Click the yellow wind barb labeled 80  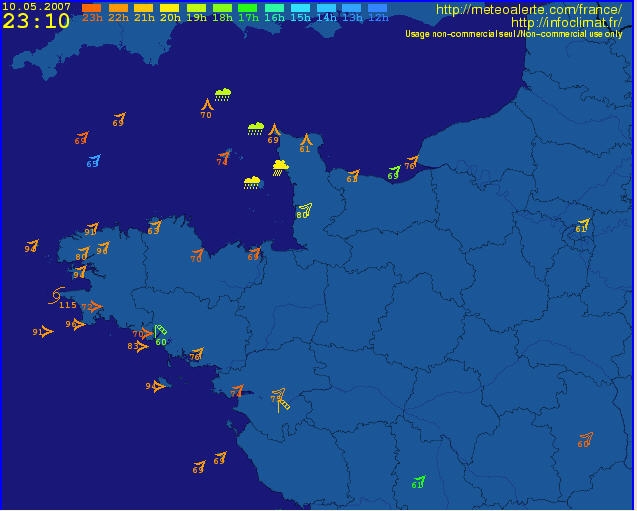pyautogui.click(x=307, y=209)
